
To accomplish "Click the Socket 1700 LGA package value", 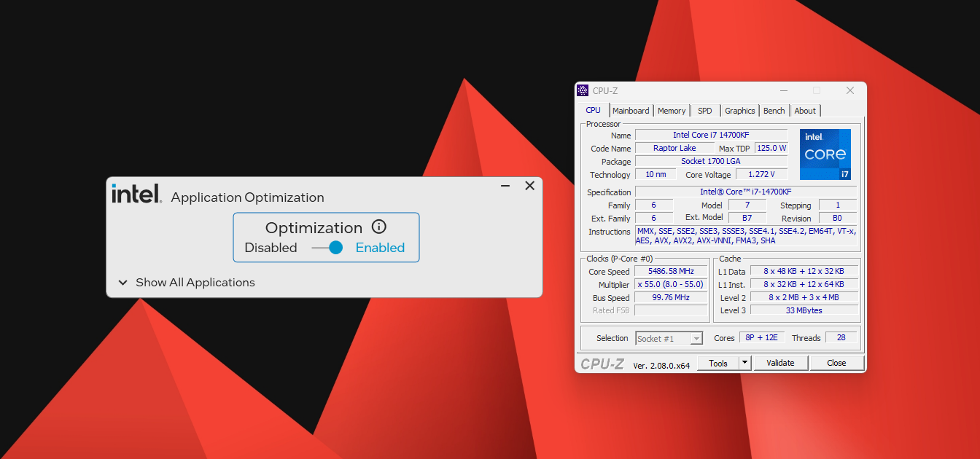I will click(711, 161).
